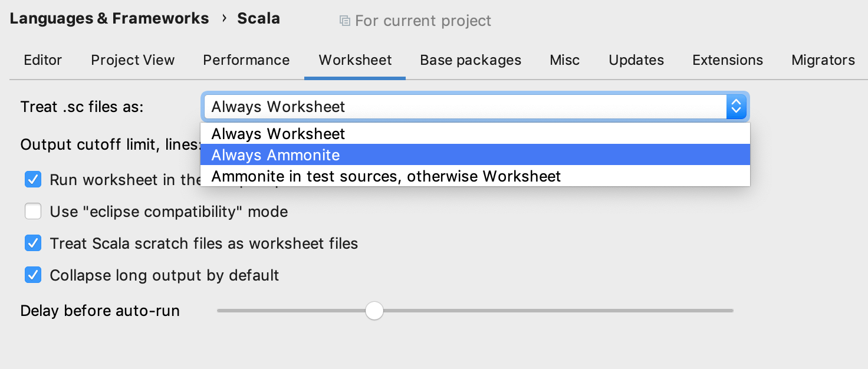Image resolution: width=868 pixels, height=369 pixels.
Task: Switch to the Base packages tab
Action: click(471, 60)
